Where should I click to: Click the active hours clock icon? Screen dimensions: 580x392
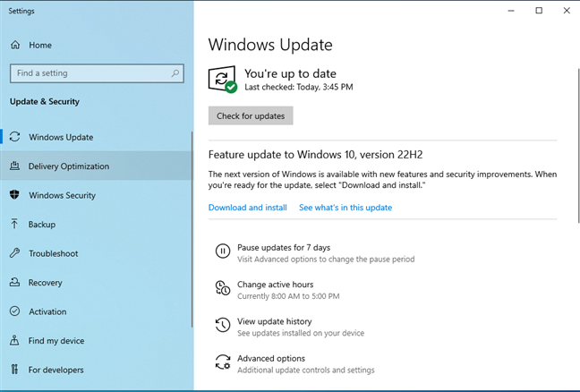click(x=223, y=287)
